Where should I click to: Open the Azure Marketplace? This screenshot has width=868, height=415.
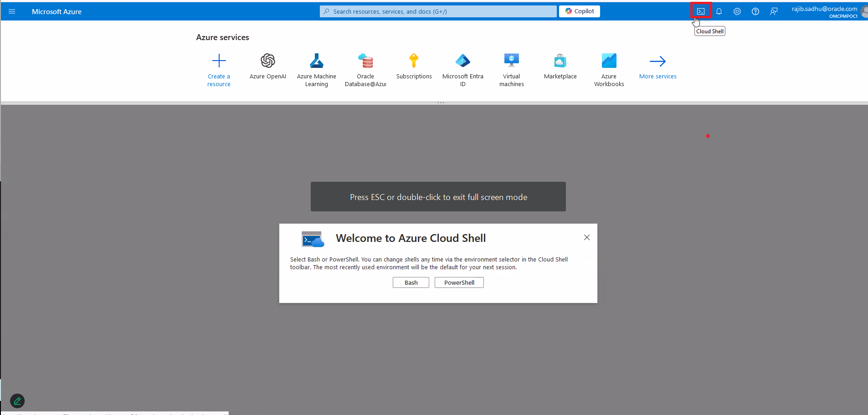click(x=560, y=61)
